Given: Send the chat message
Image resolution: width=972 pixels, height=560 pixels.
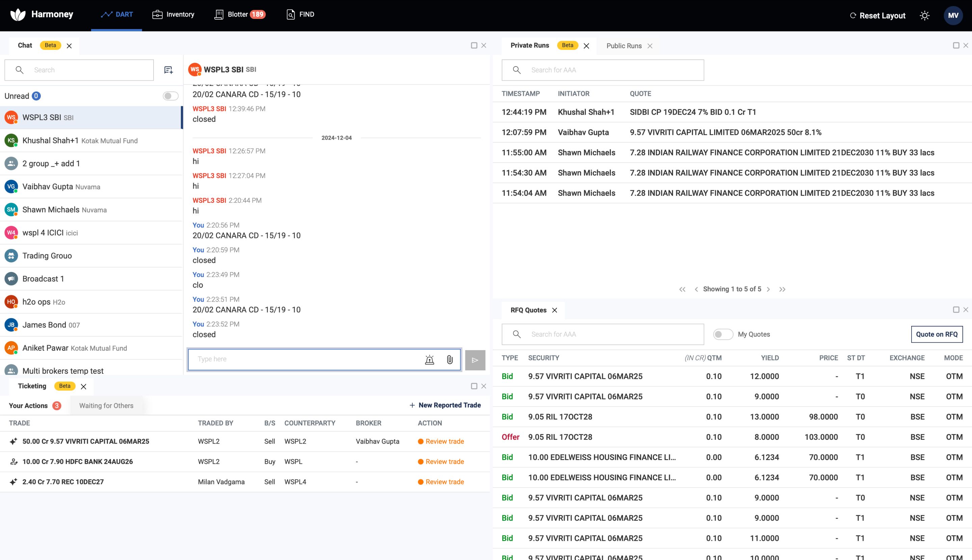Looking at the screenshot, I should (475, 360).
